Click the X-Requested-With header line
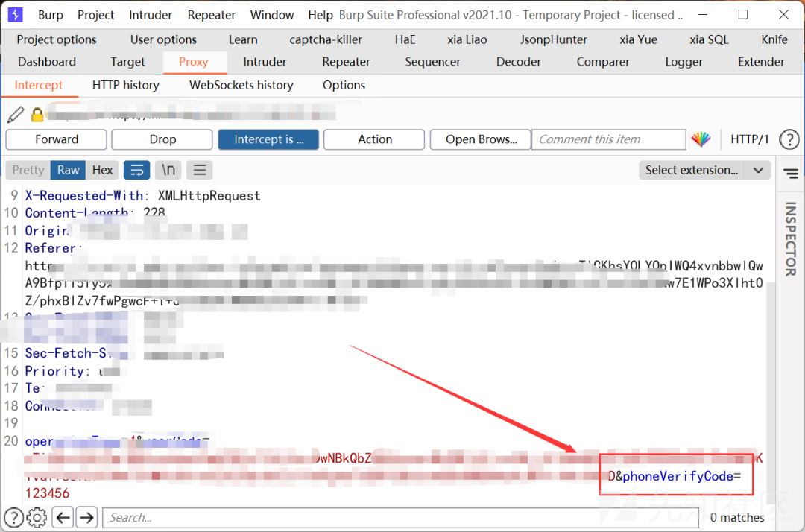805x532 pixels. point(142,195)
